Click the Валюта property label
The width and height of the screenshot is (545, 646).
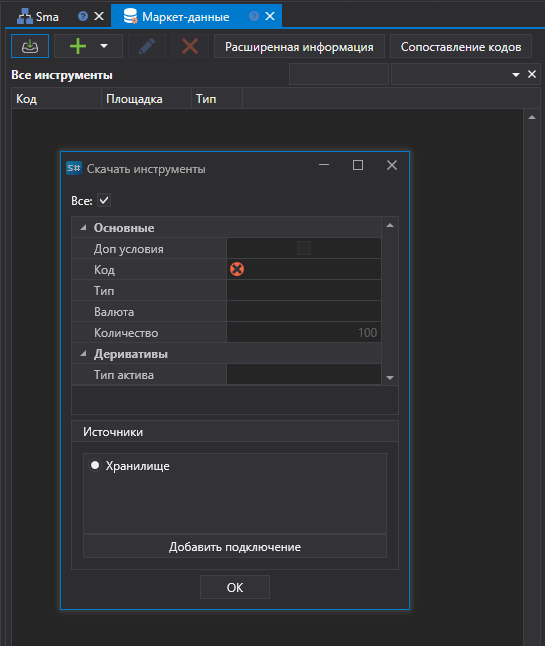tap(114, 312)
